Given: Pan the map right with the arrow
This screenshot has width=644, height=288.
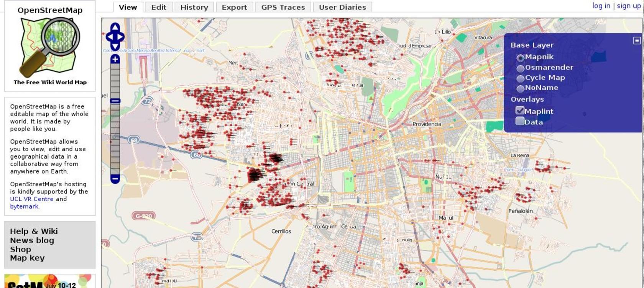Looking at the screenshot, I should (x=121, y=37).
